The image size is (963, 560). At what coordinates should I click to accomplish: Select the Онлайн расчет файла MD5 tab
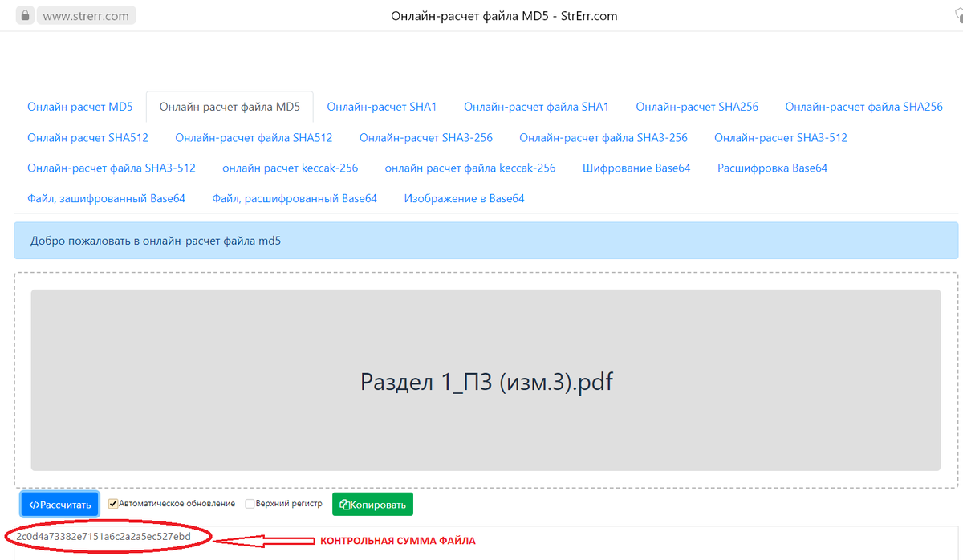(230, 105)
